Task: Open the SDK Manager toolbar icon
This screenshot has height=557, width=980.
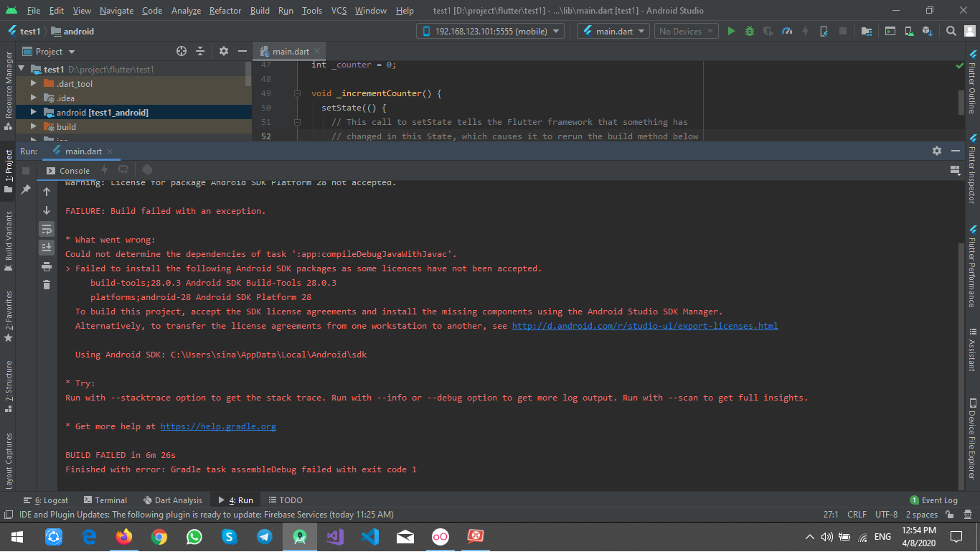Action: click(927, 31)
